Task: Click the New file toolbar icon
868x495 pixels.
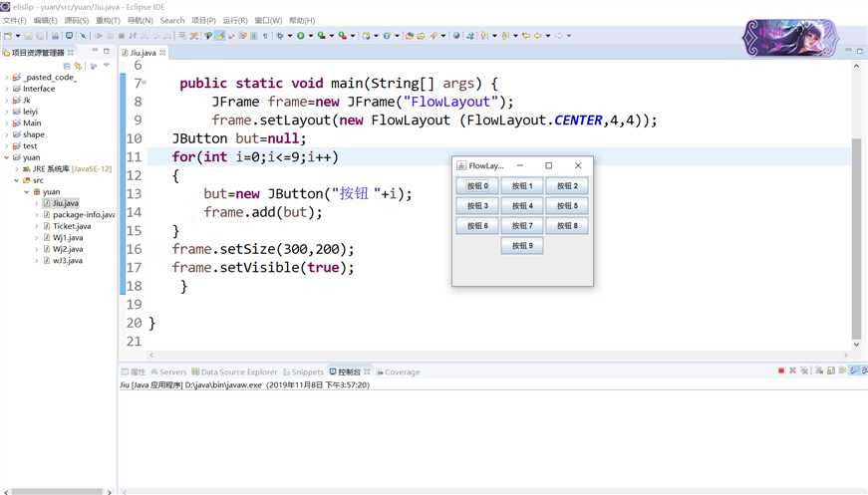Action: (x=8, y=36)
